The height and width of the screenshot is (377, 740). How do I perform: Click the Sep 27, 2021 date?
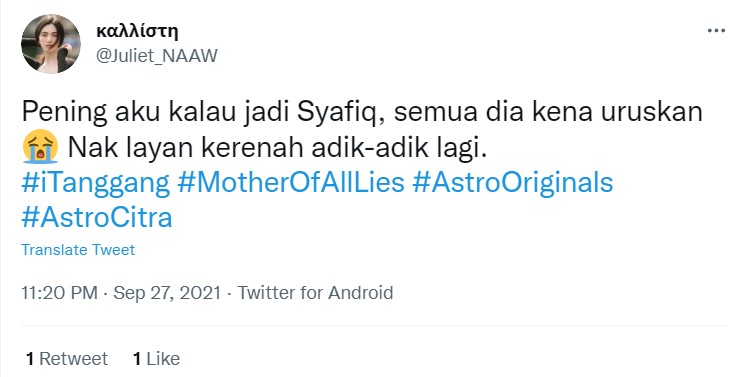click(x=167, y=293)
